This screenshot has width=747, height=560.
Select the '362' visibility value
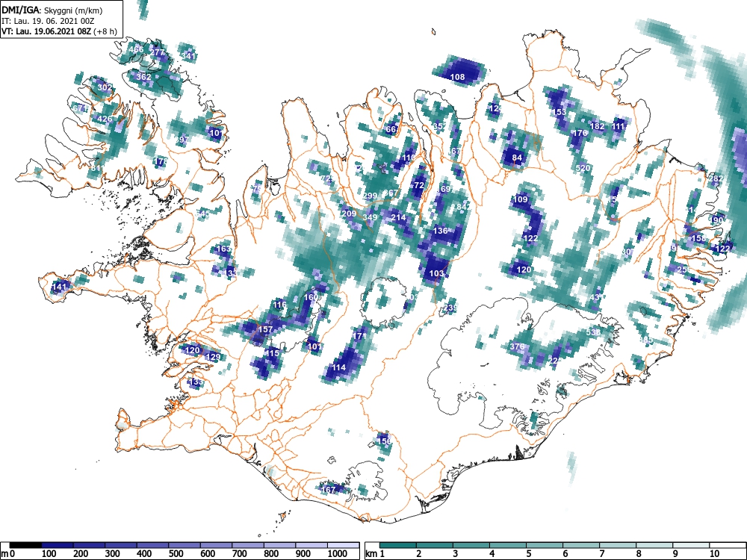(143, 77)
